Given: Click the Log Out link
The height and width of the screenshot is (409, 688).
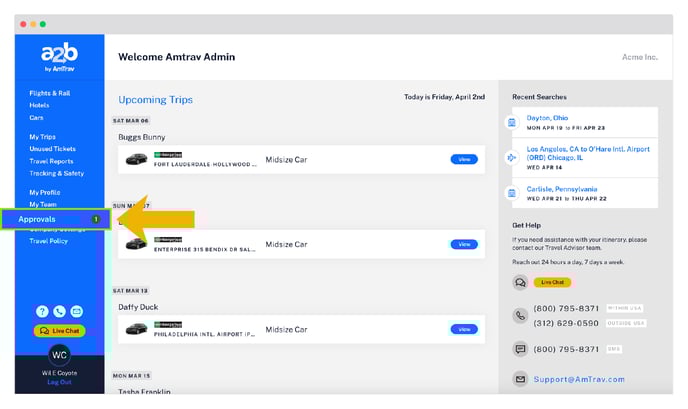Looking at the screenshot, I should [x=59, y=382].
